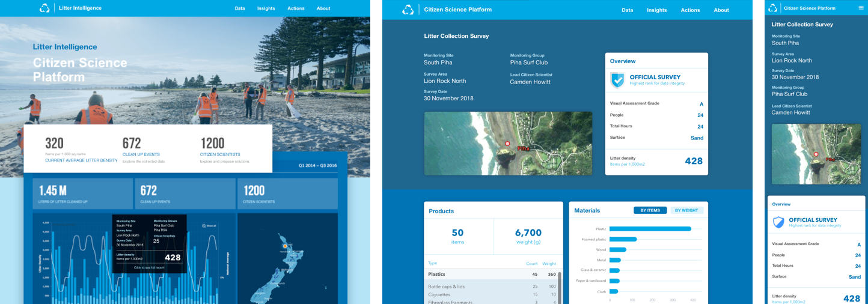The image size is (868, 304).
Task: Click the Current Average Litter Density link
Action: pyautogui.click(x=81, y=160)
